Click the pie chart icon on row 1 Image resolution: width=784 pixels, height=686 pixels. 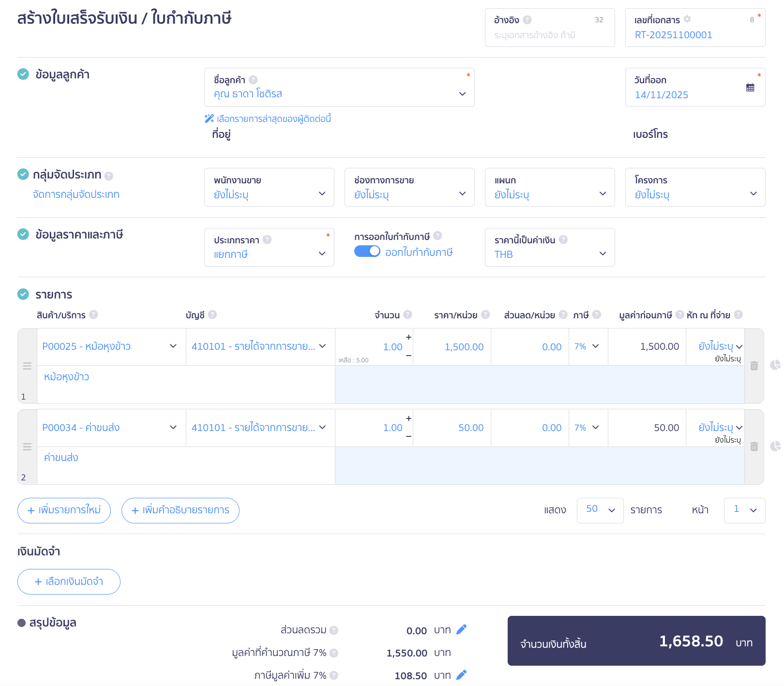click(775, 365)
